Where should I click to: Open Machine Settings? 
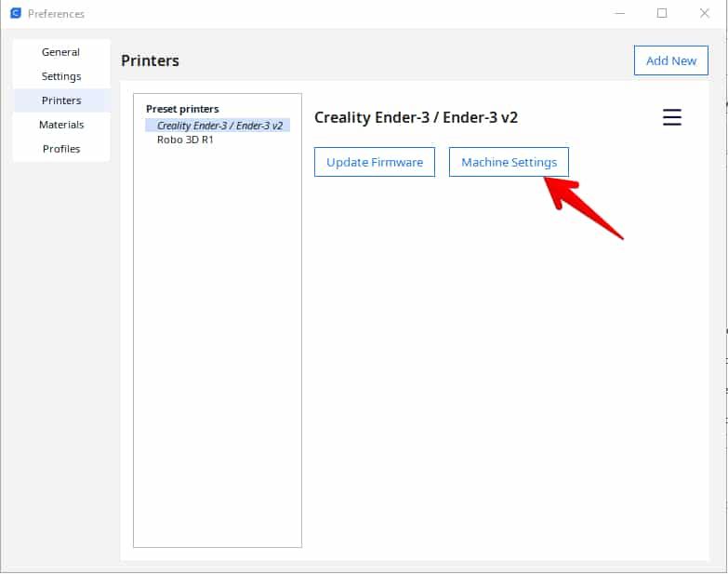click(x=509, y=162)
